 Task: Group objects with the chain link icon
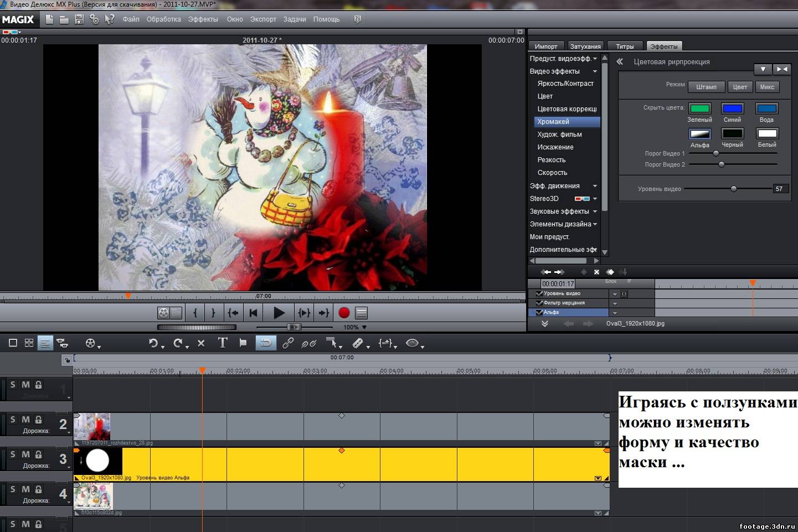(288, 343)
